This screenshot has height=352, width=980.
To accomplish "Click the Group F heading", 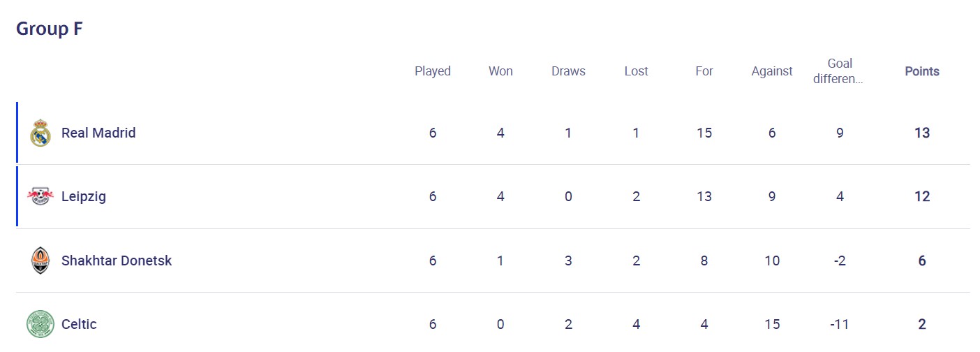I will click(x=50, y=29).
